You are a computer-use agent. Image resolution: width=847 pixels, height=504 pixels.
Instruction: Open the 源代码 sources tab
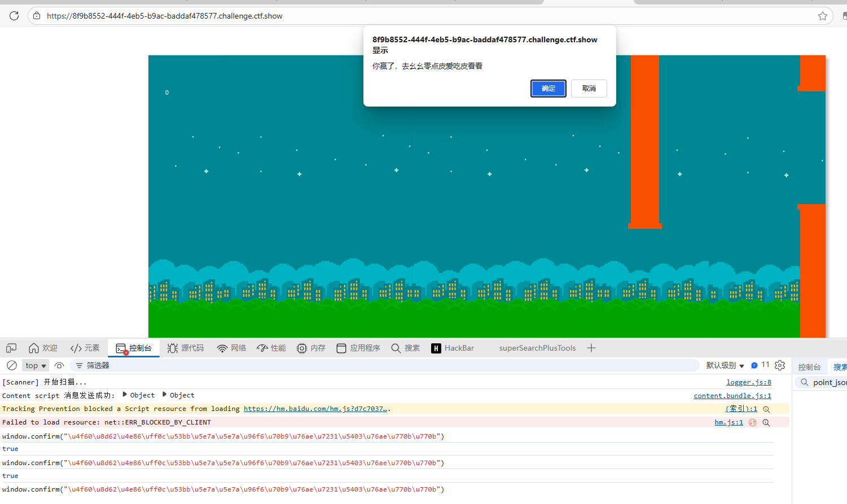[x=186, y=348]
